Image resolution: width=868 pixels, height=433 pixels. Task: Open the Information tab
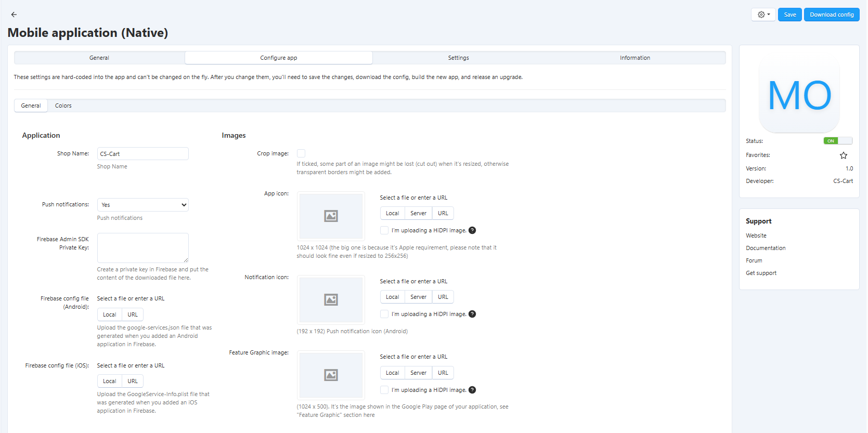click(x=635, y=58)
